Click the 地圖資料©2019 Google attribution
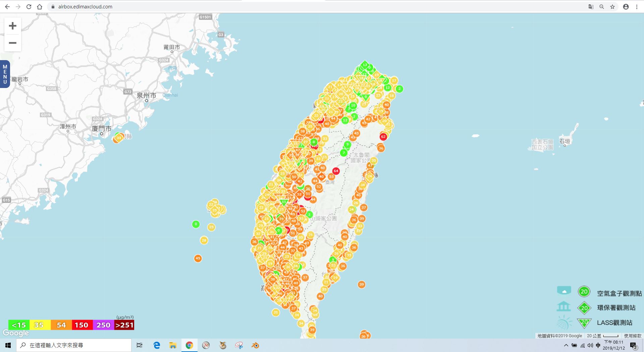The image size is (644, 352). [560, 336]
